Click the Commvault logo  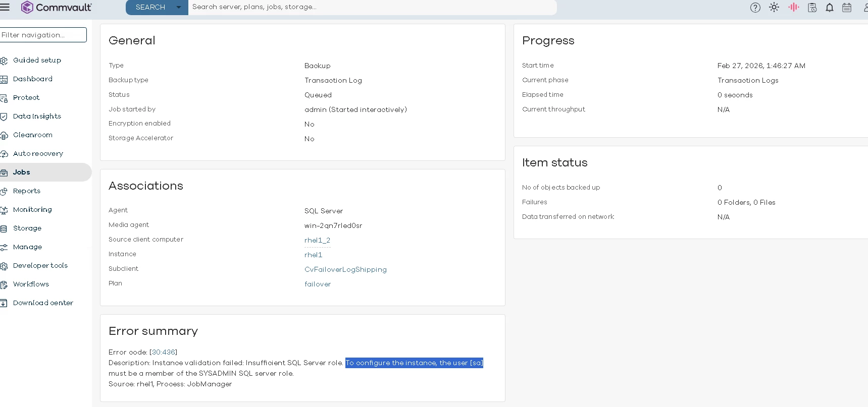(56, 8)
